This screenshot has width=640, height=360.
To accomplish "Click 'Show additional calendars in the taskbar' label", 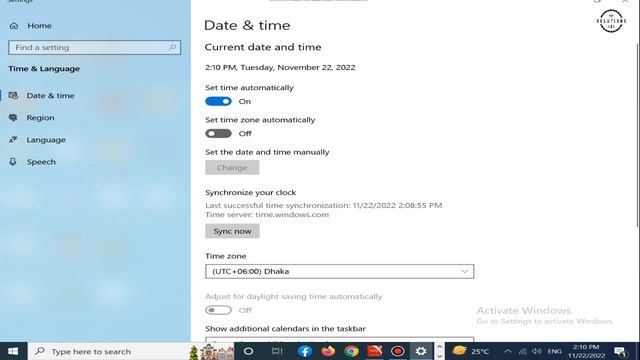I will coord(285,329).
